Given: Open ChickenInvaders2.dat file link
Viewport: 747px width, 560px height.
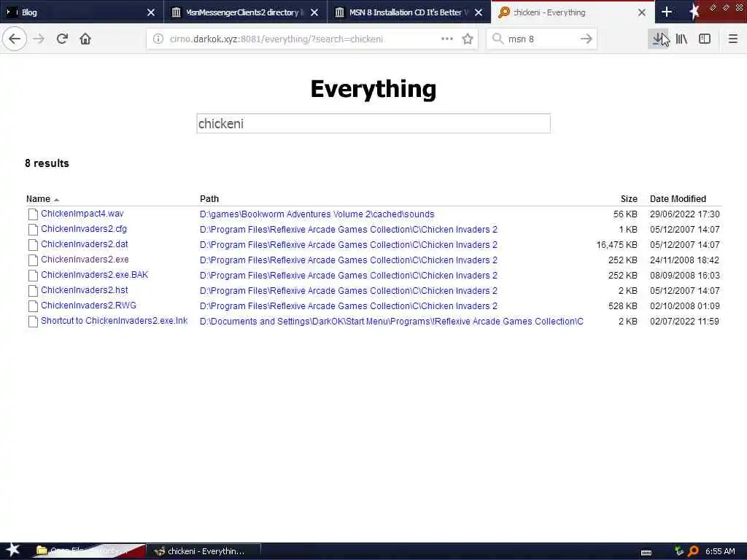Looking at the screenshot, I should tap(85, 244).
